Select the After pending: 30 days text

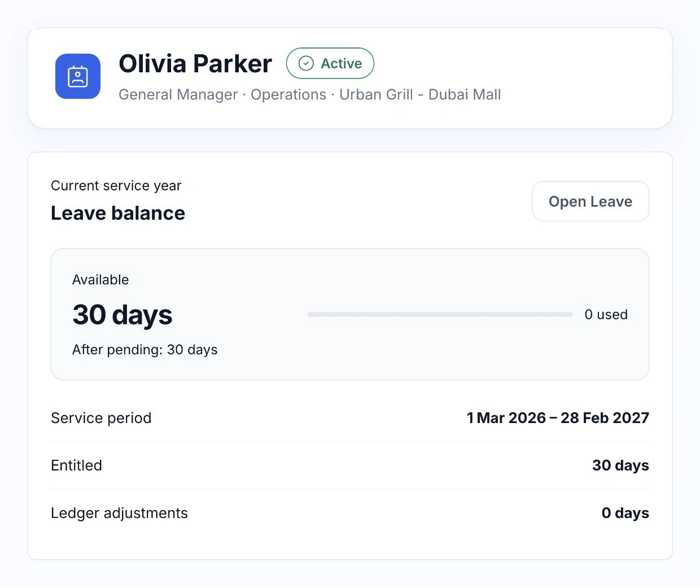click(145, 350)
